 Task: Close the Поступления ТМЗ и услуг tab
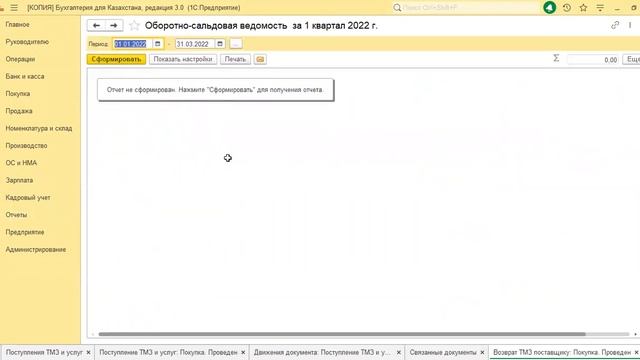(88, 352)
